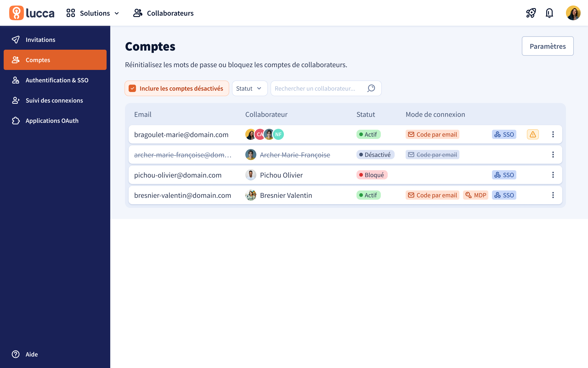Click the warning icon on bragoulet-marie row
The height and width of the screenshot is (368, 588).
tap(533, 134)
